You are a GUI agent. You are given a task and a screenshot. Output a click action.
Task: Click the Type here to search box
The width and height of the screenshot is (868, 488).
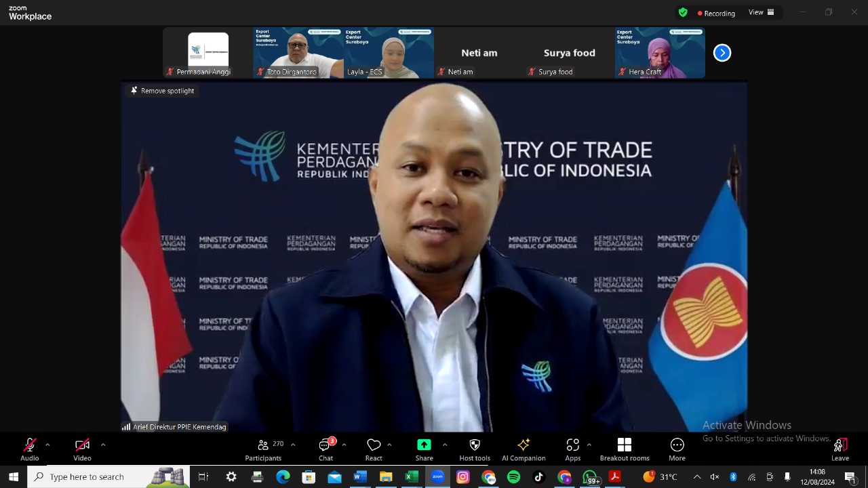[x=108, y=477]
